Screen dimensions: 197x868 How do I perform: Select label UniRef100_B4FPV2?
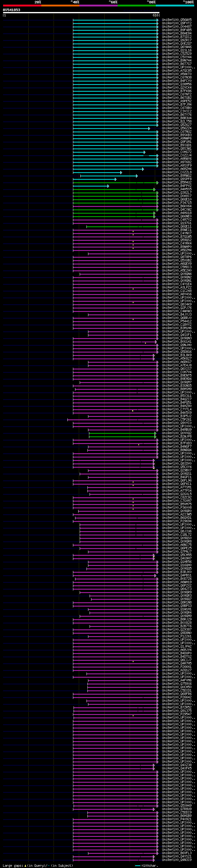[x=177, y=186]
